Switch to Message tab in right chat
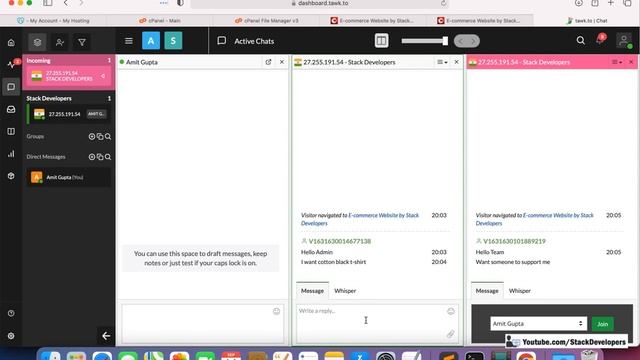This screenshot has height=360, width=640. 487,291
